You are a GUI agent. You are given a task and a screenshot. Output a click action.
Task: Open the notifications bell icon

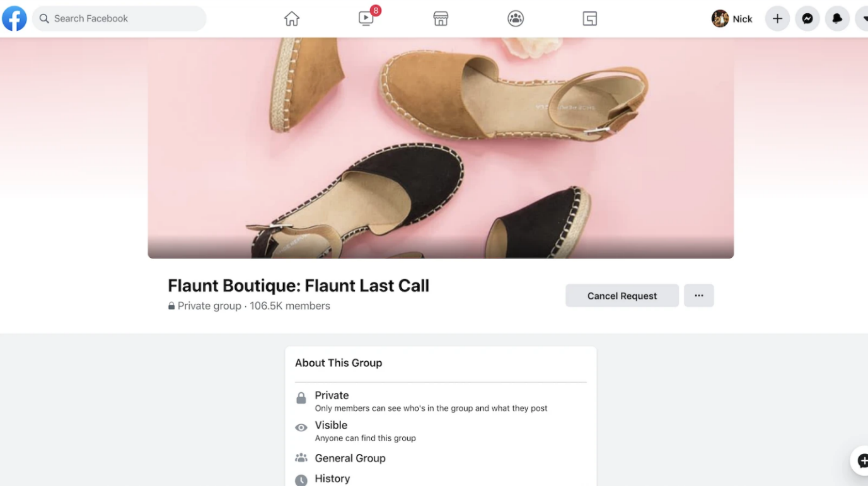click(837, 19)
